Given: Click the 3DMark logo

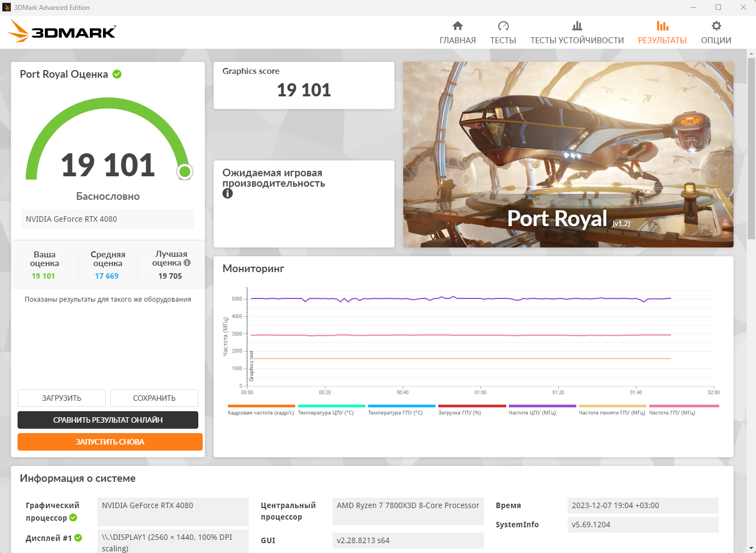Looking at the screenshot, I should pyautogui.click(x=61, y=31).
